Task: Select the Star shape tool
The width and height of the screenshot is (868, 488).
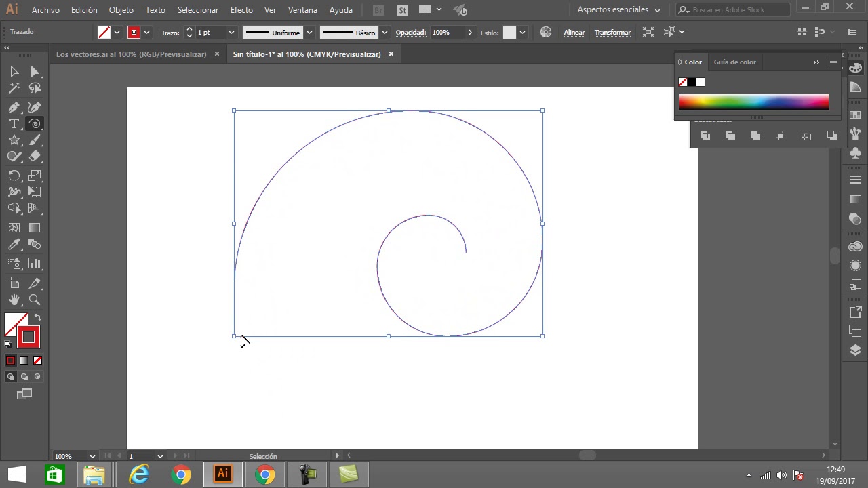Action: pos(14,140)
